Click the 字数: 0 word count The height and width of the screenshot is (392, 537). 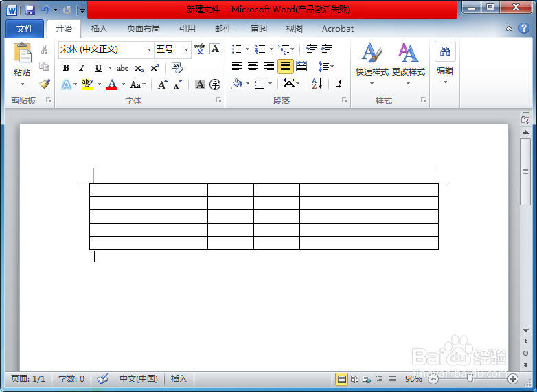(71, 379)
